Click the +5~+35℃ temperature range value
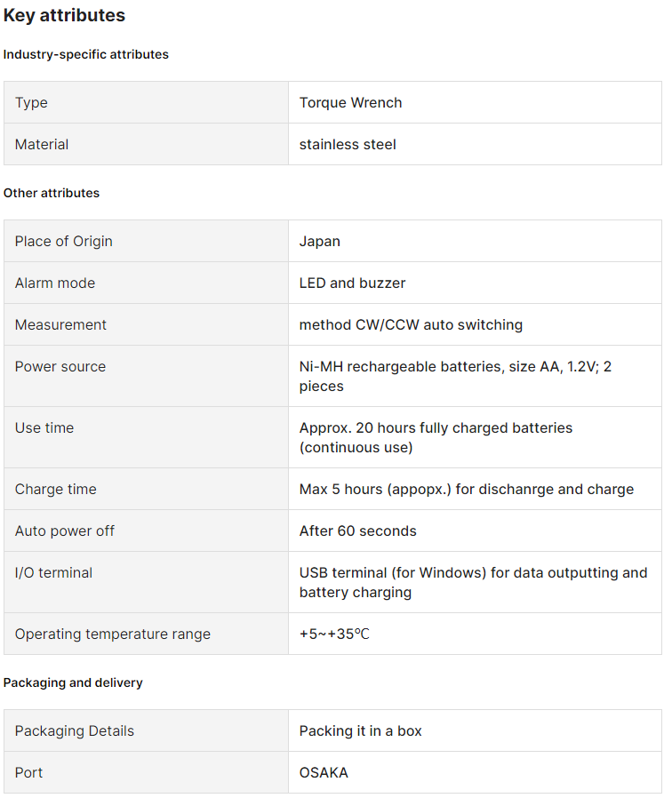Screen dimensions: 672x806 coord(333,634)
